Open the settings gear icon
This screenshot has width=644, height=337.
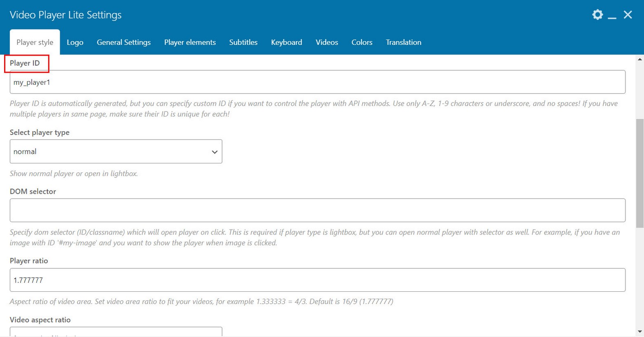tap(597, 15)
